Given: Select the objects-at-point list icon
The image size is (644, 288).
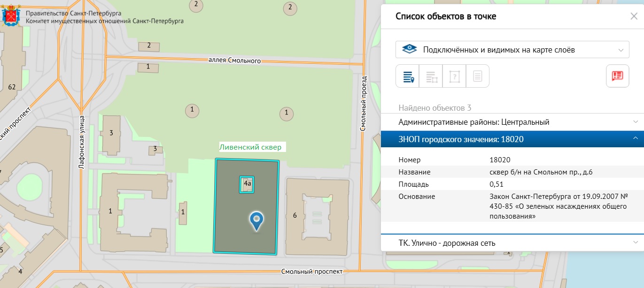Looking at the screenshot, I should 408,76.
